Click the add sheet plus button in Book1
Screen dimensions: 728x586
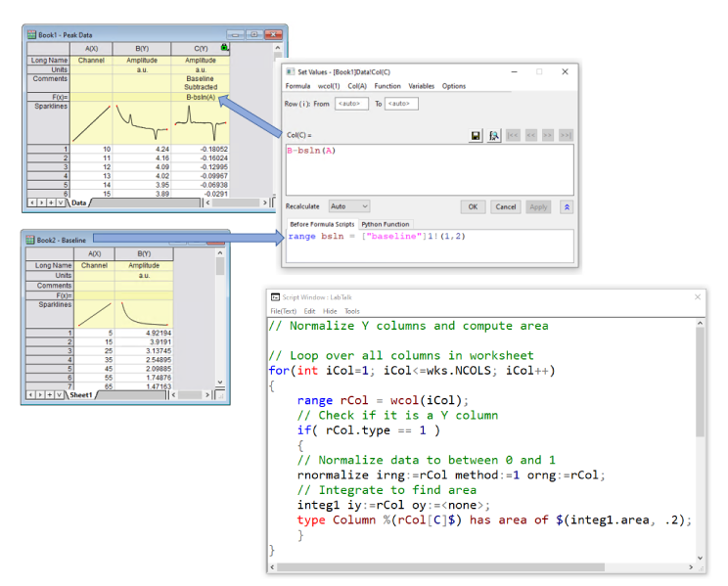(x=51, y=203)
